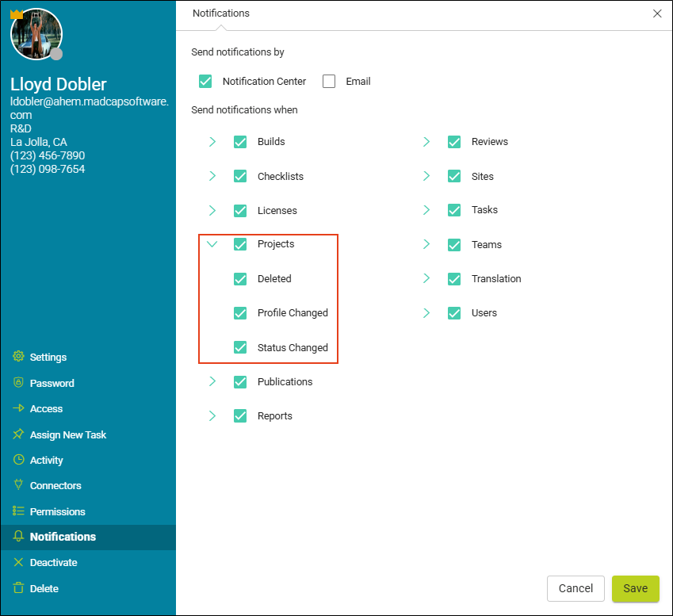Expand the Builds notification group

pos(212,142)
